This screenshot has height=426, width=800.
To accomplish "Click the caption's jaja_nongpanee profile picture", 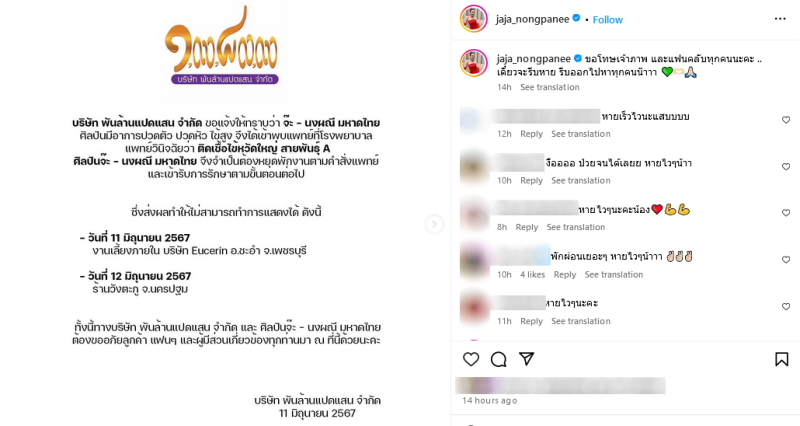I will [x=474, y=63].
